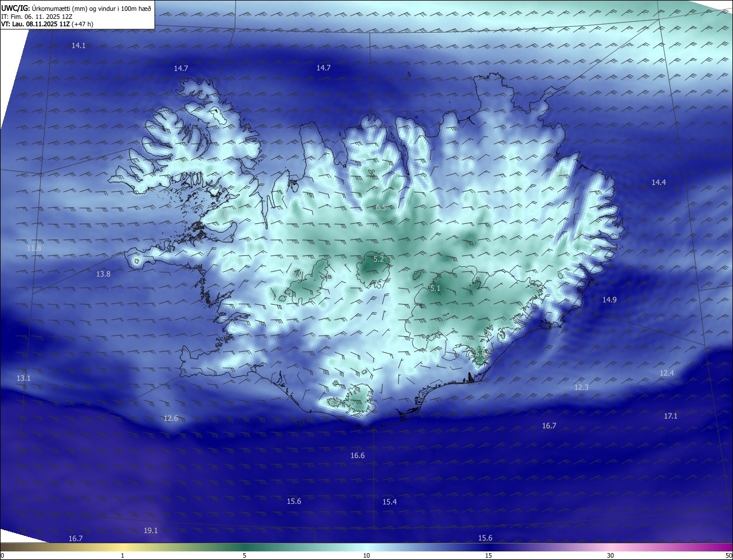
Task: Click the 17.1 value label
Action: tap(671, 416)
